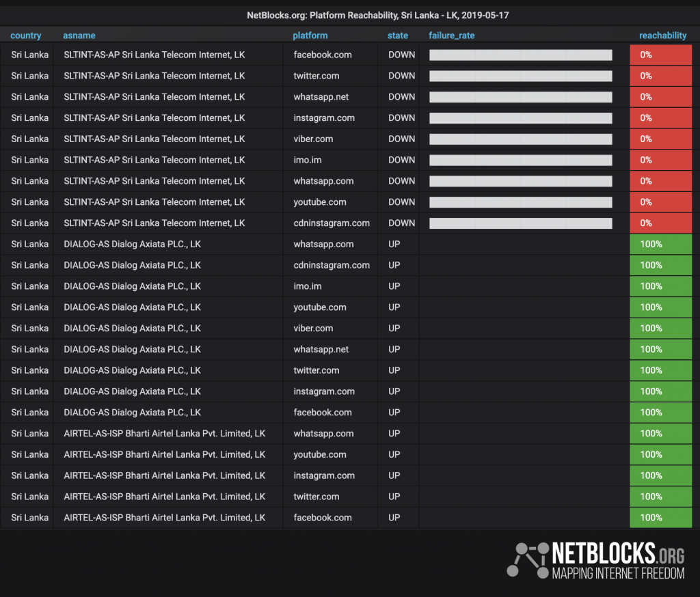The image size is (700, 597).
Task: Click twitter.com in the Airtel rows
Action: coord(316,497)
